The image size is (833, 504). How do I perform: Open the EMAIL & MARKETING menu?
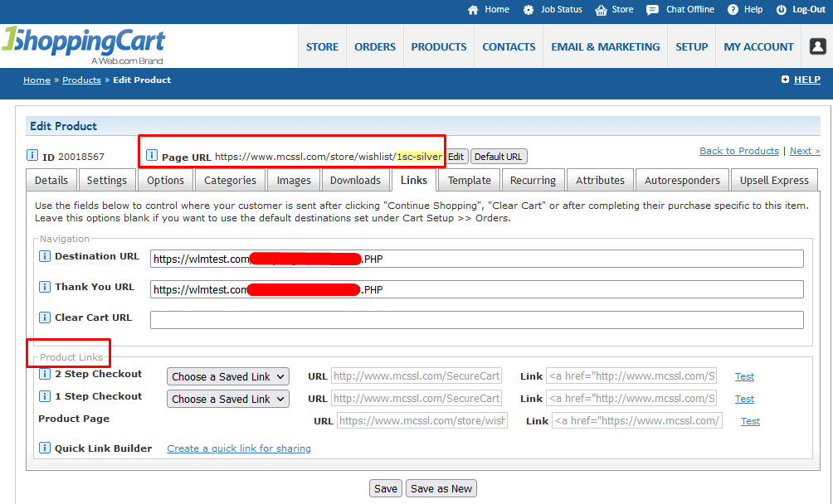(606, 46)
